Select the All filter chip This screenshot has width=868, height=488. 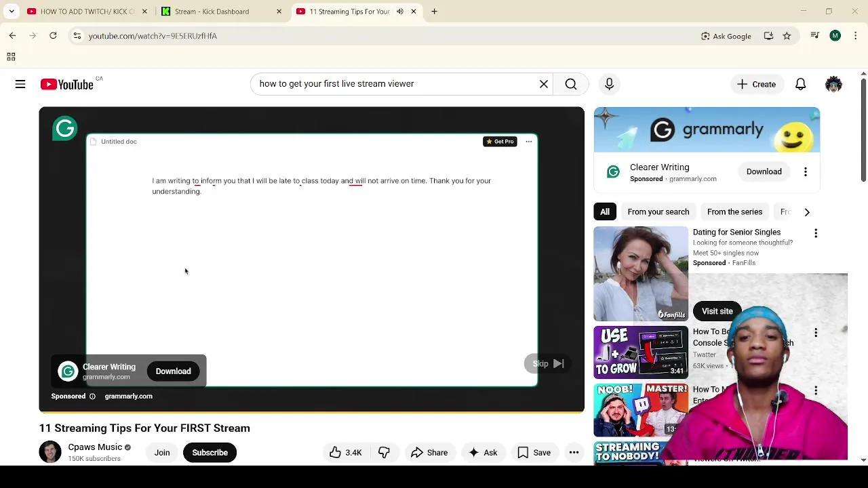(x=605, y=212)
